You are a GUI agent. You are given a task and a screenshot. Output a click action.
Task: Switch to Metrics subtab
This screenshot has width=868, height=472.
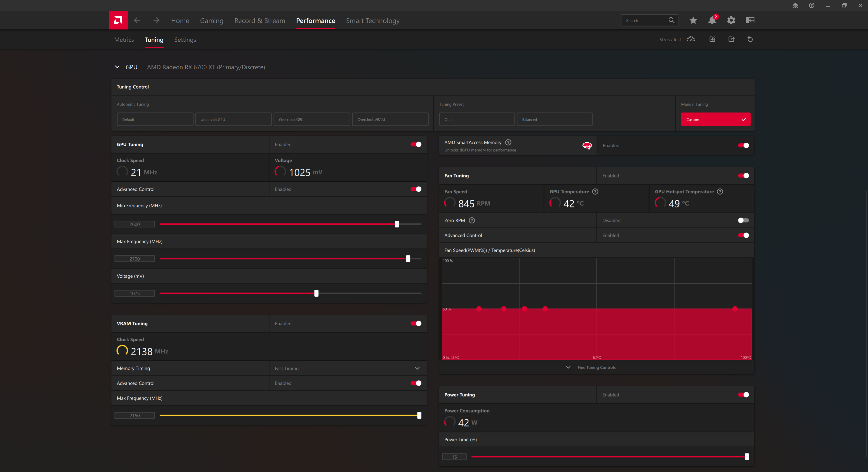coord(124,39)
